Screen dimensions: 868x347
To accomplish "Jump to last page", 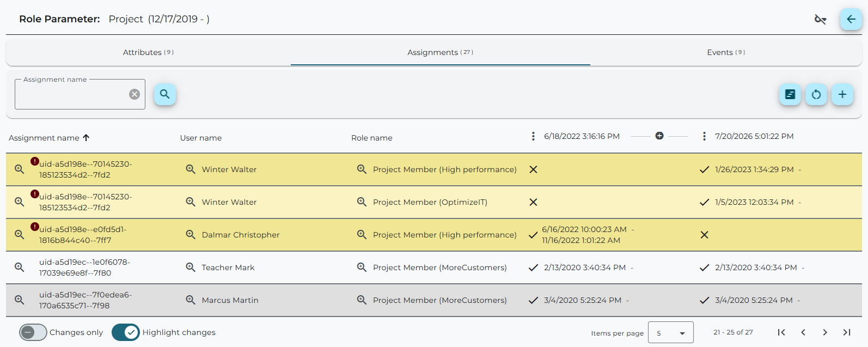I will pyautogui.click(x=847, y=332).
